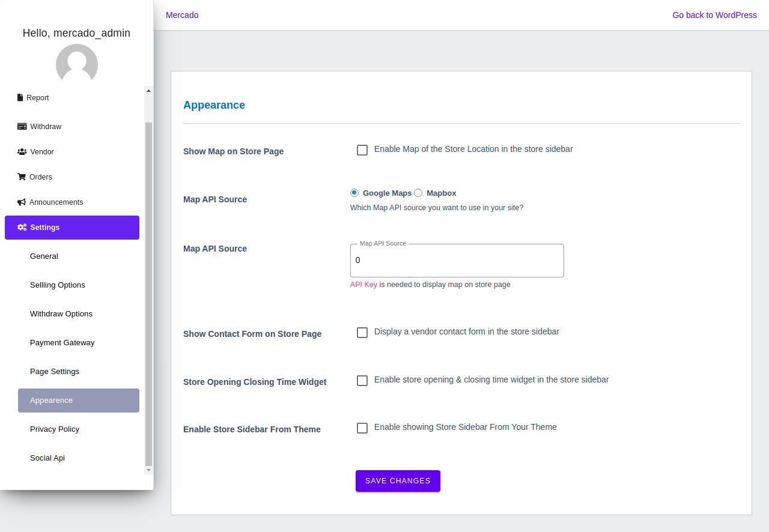The width and height of the screenshot is (769, 532).
Task: Go to Privacy Policy settings
Action: [x=55, y=429]
